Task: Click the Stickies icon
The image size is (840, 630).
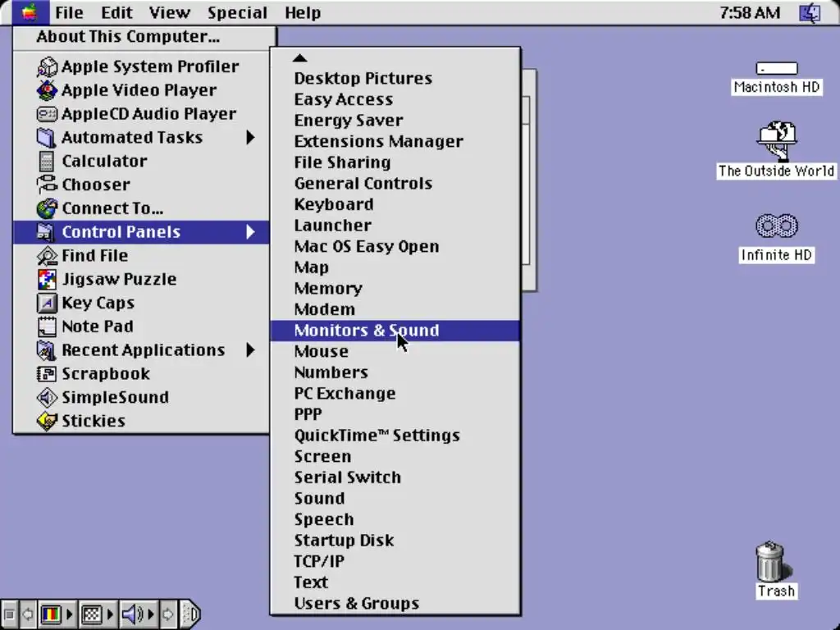Action: click(47, 421)
